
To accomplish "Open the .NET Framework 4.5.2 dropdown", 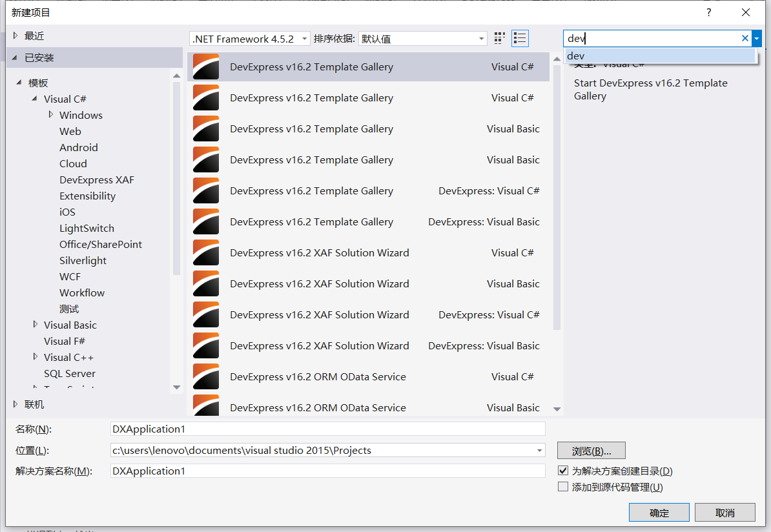I will point(250,39).
